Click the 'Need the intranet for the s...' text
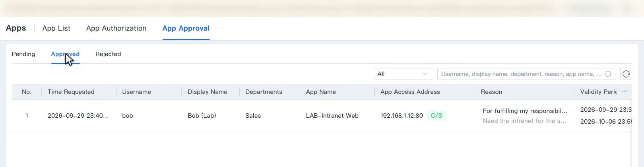 click(525, 121)
